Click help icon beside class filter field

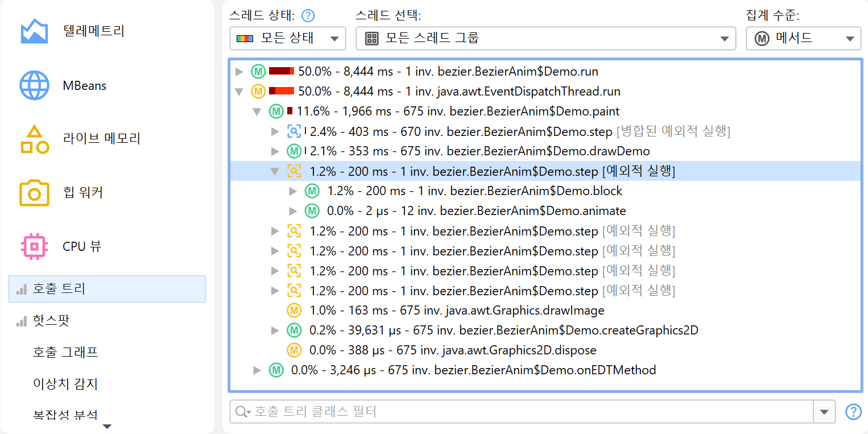853,411
